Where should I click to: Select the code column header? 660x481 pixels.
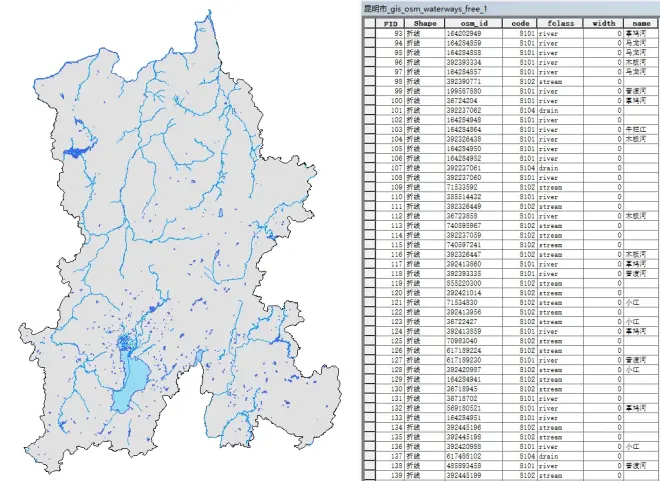click(x=521, y=21)
